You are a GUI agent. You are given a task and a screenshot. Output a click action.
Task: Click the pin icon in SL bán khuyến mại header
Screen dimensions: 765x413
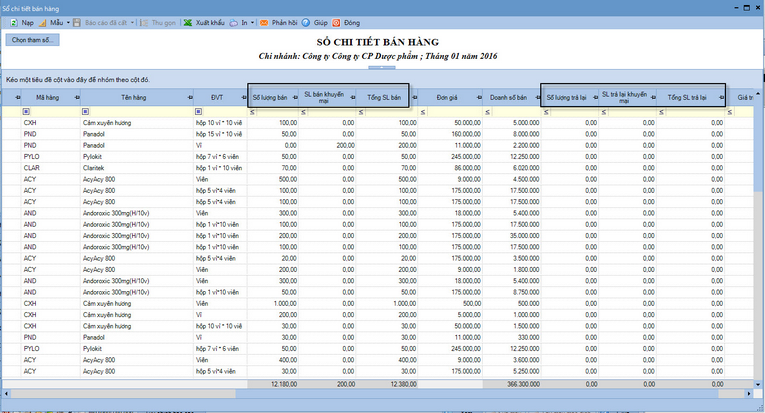pyautogui.click(x=352, y=98)
